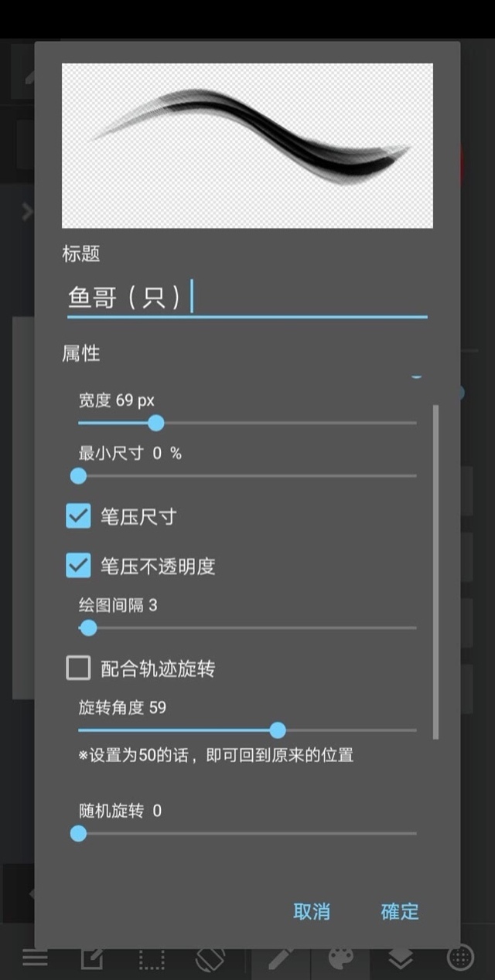The image size is (495, 980).
Task: Click on the 最小尺寸 slider track
Action: pyautogui.click(x=247, y=476)
